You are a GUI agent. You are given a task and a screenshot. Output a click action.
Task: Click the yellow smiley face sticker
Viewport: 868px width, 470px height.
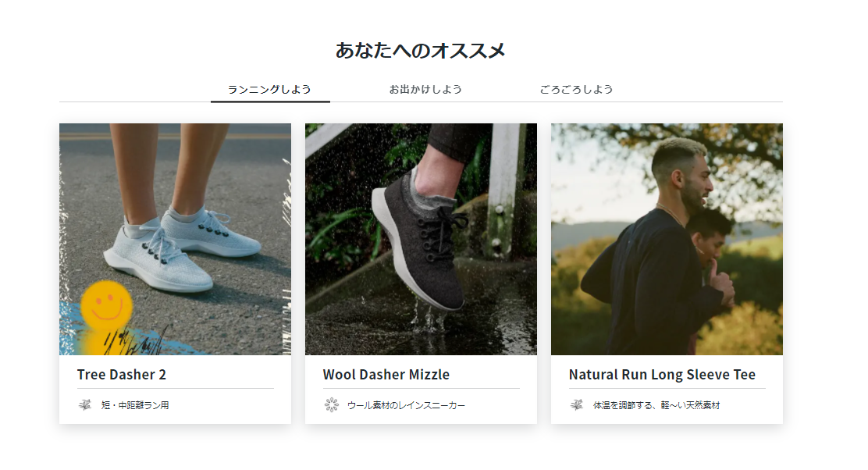(106, 306)
